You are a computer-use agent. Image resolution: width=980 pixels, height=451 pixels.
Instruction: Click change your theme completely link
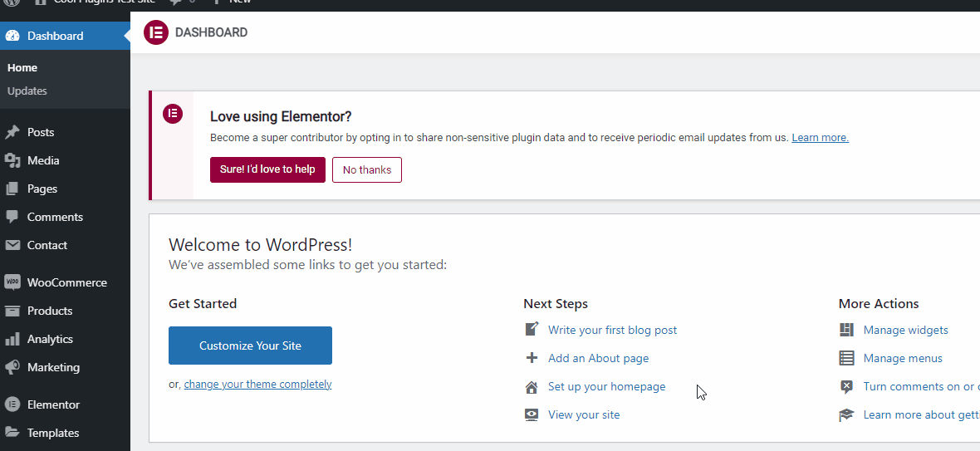tap(257, 385)
